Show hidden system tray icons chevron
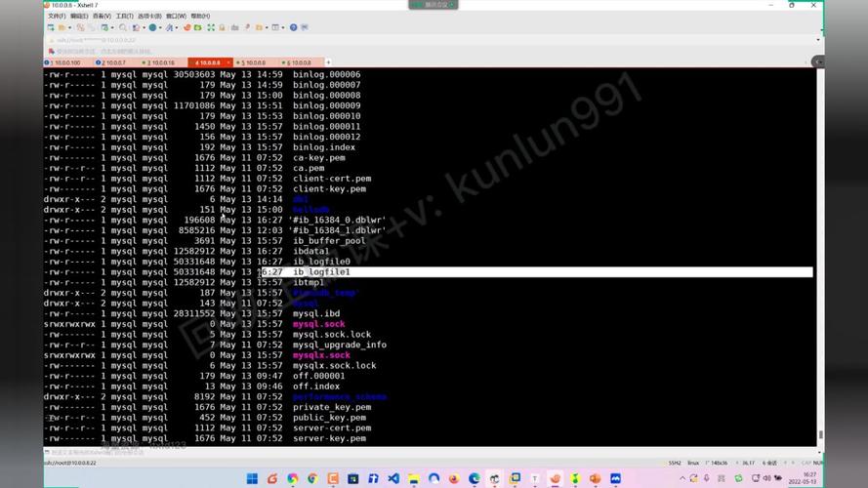Screen dimensions: 868x488 coord(682,478)
